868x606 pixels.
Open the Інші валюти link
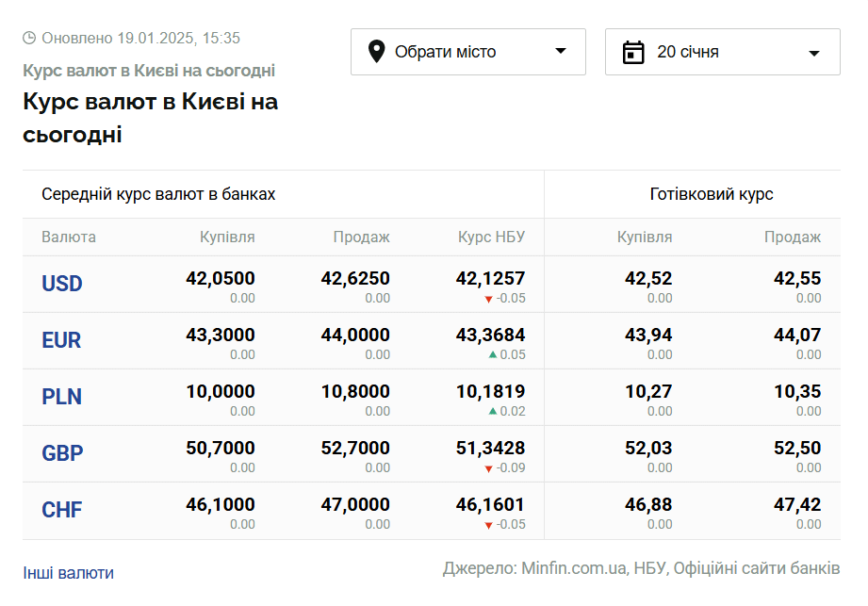(x=68, y=573)
